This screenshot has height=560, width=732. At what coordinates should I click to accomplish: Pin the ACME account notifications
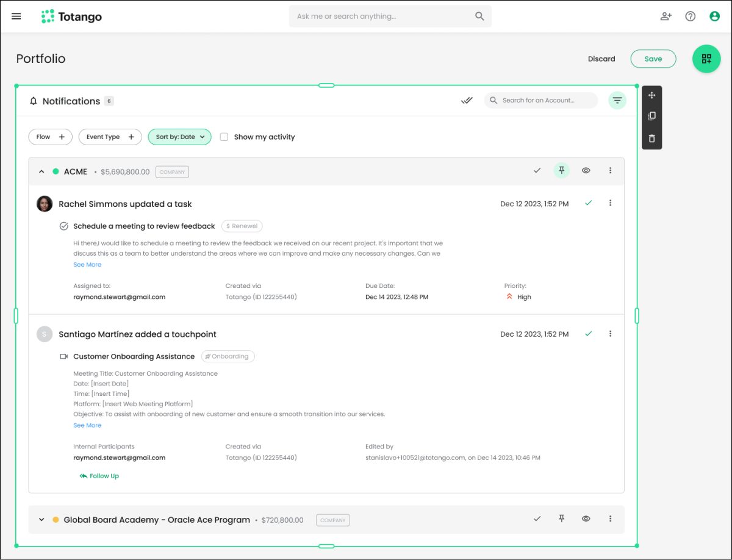tap(561, 171)
